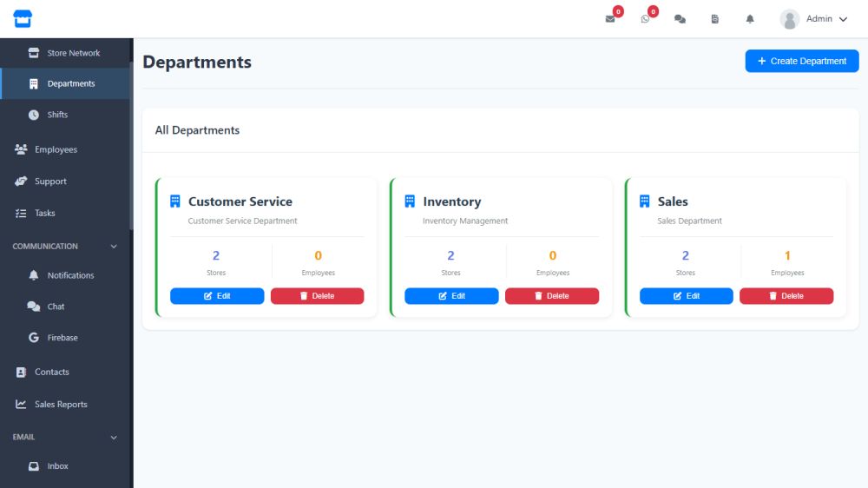Click the Admin avatar picture
Screen dimensions: 868x488
pyautogui.click(x=789, y=19)
